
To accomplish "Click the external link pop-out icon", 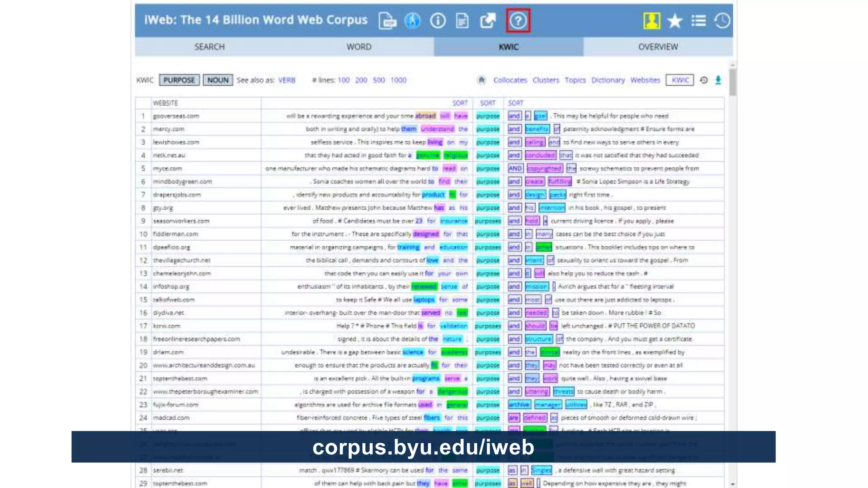I will [488, 21].
